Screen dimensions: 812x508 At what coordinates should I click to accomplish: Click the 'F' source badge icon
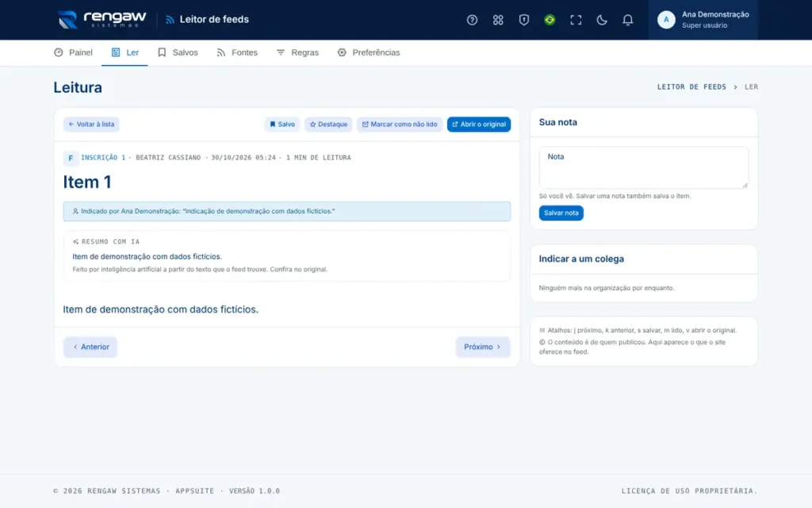tap(71, 158)
